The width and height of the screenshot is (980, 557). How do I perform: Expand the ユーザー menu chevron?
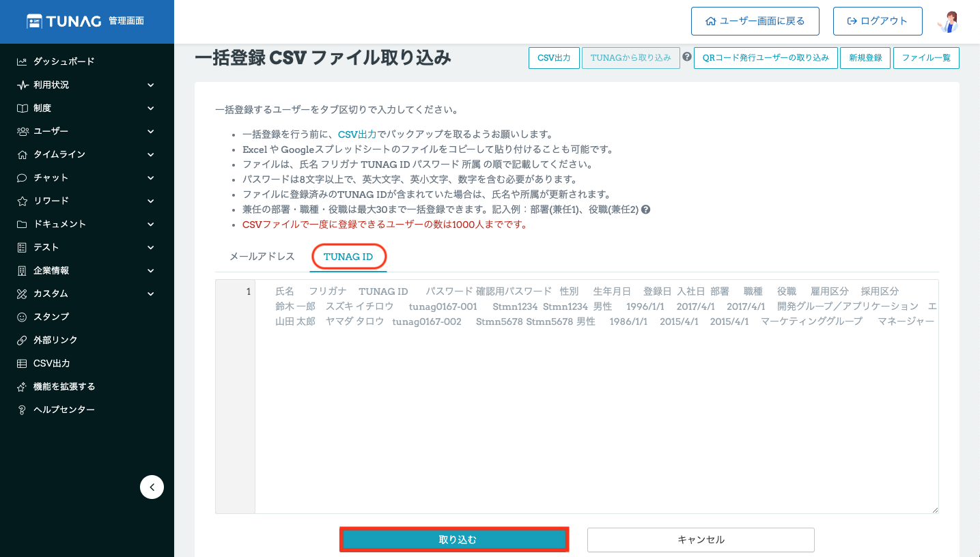coord(150,131)
